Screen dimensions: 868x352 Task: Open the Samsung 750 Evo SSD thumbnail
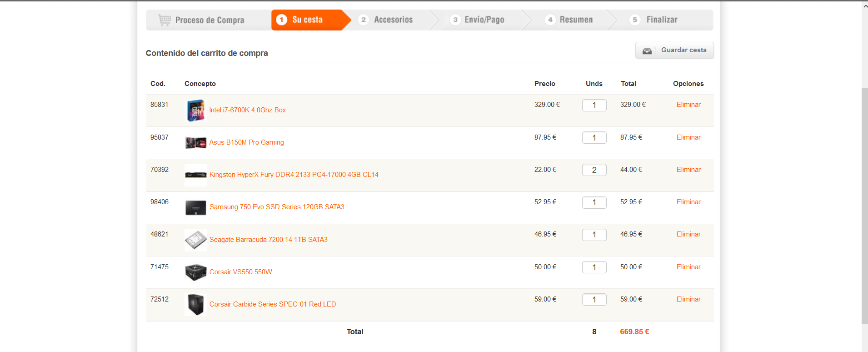tap(196, 207)
